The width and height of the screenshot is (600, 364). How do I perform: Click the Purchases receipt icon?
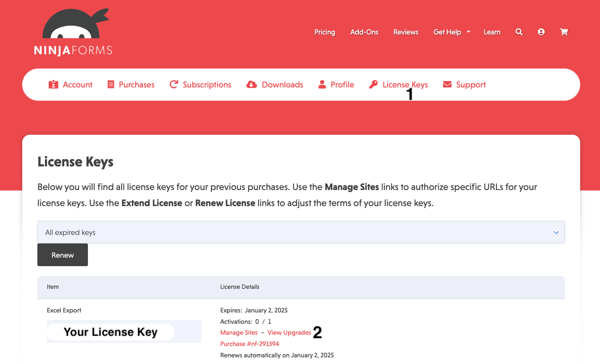(111, 84)
